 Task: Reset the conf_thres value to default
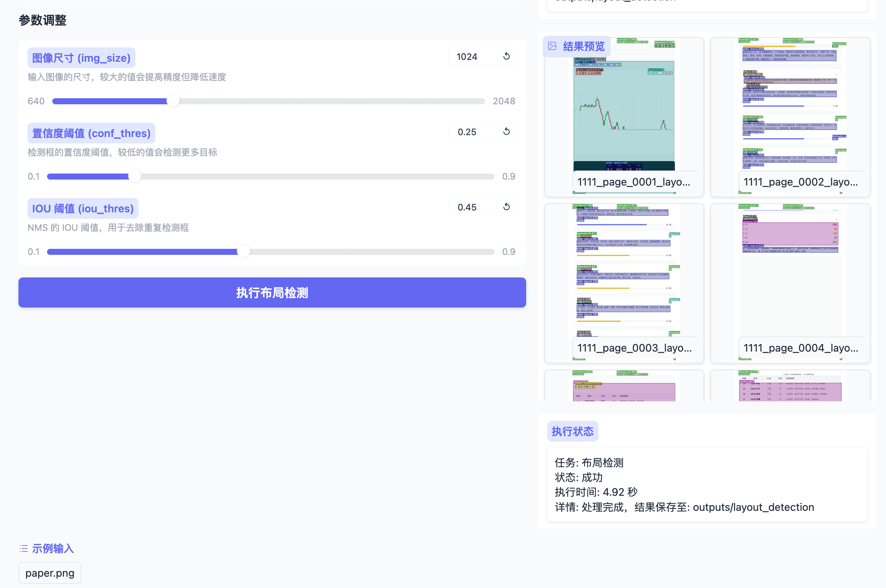point(507,132)
